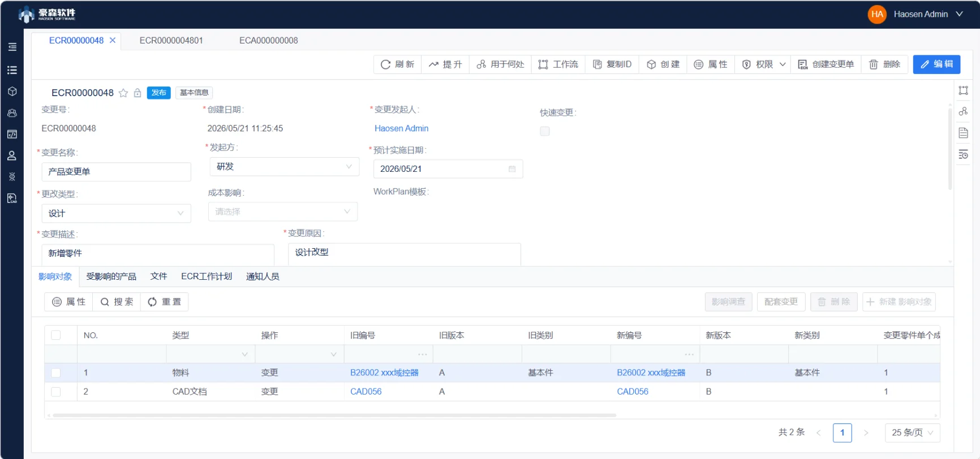Click the table Properties (属性) button
This screenshot has width=980, height=459.
(x=68, y=302)
